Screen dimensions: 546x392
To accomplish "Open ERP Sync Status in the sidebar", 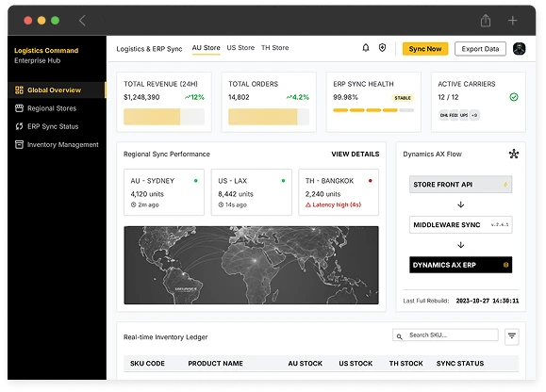I will (57, 126).
